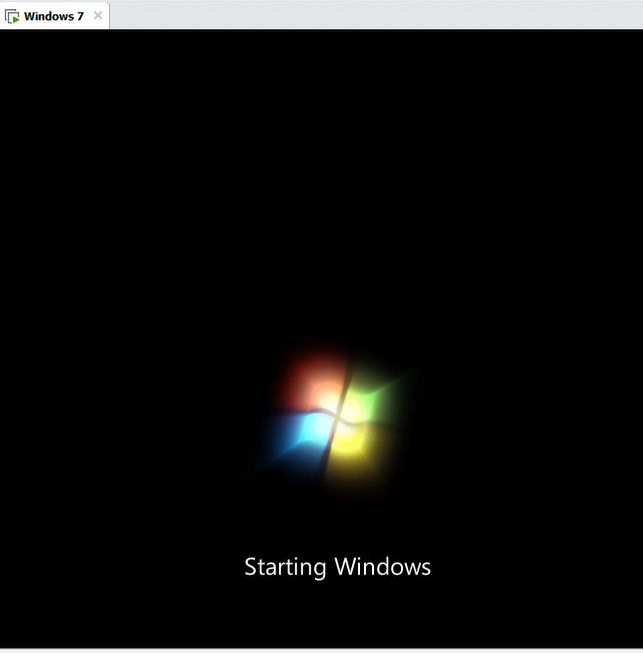Click the VM running icon on the tab
643x653 pixels.
click(12, 17)
